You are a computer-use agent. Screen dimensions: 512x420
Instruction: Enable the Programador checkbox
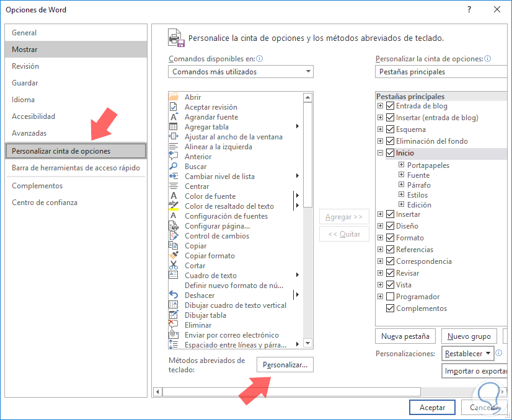tap(391, 296)
